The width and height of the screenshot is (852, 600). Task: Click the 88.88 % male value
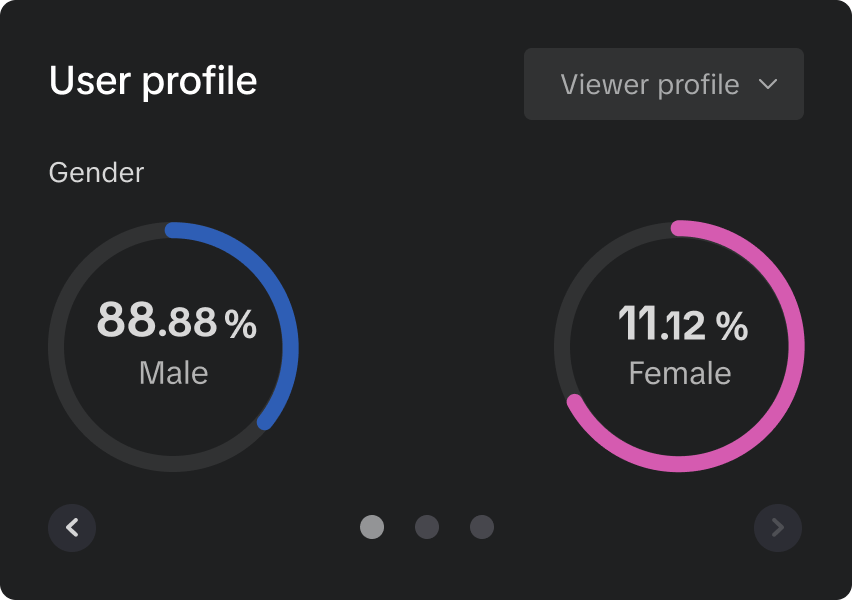point(176,322)
